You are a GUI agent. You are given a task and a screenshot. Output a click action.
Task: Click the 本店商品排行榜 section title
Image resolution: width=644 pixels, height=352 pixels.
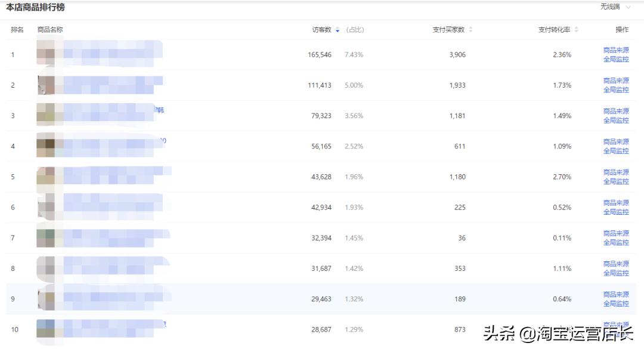pos(34,8)
